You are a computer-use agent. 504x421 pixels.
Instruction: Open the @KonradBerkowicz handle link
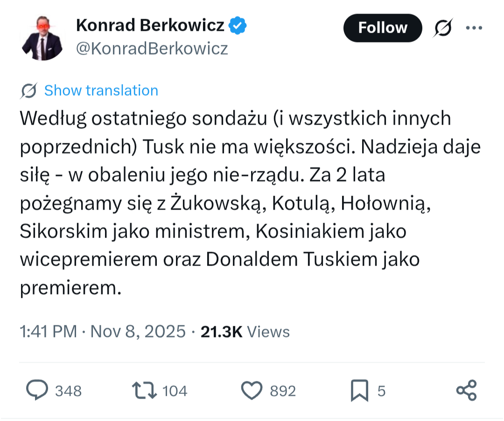[152, 49]
